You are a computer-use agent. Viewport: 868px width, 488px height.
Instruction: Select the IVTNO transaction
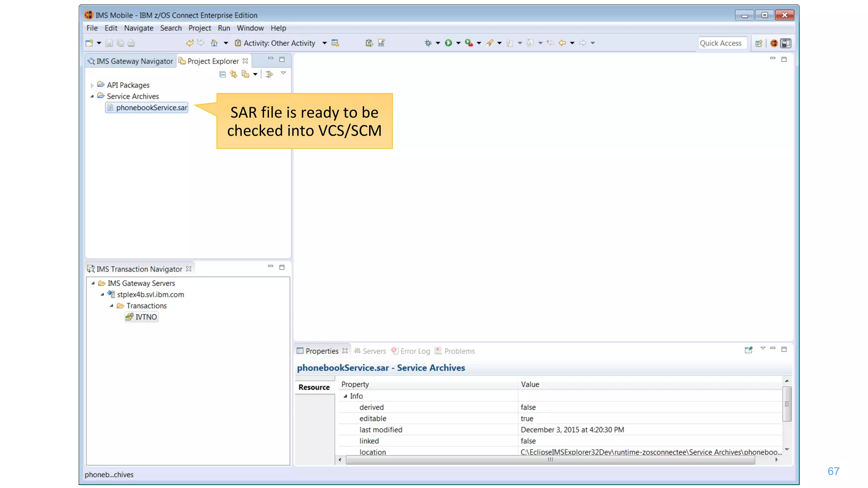point(142,317)
